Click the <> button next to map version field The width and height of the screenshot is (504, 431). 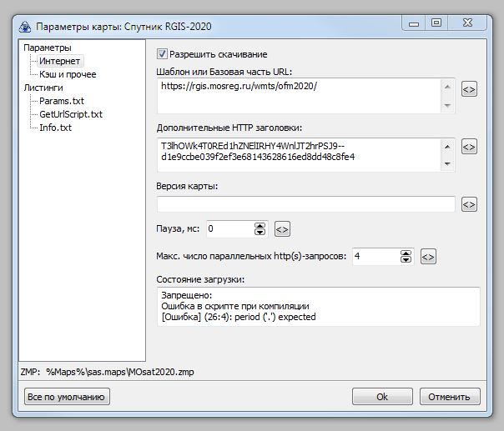point(469,204)
